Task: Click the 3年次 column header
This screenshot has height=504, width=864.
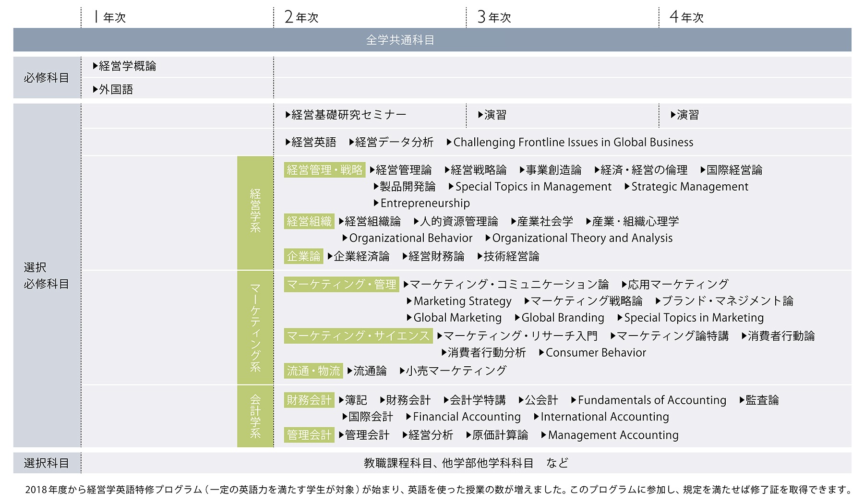Action: tap(494, 17)
